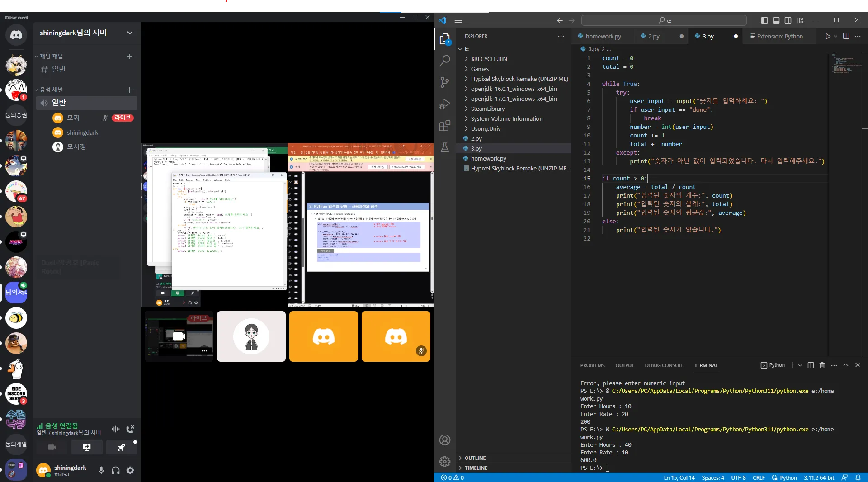868x482 pixels.
Task: Open 2.py in the Explorer
Action: pos(476,139)
